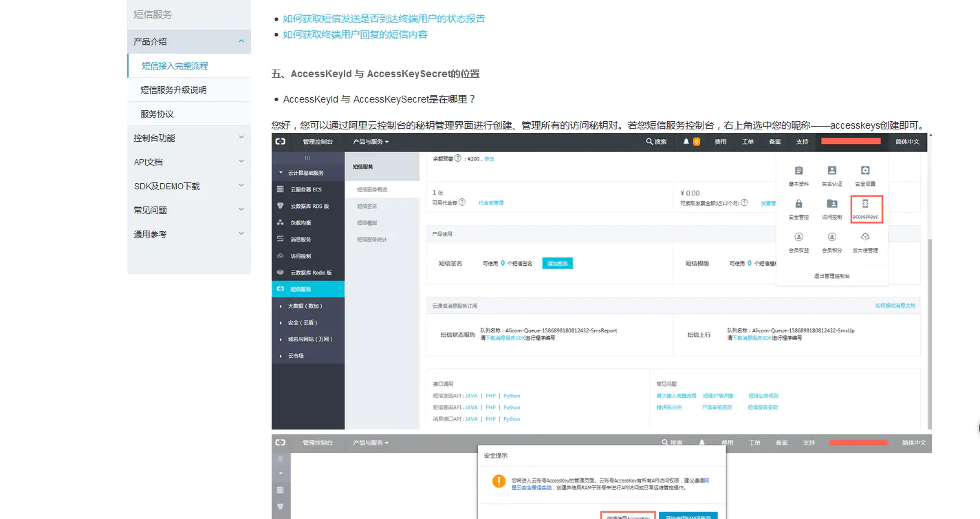The image size is (980, 519).
Task: Click 修改 link next to 余额预警
Action: (489, 158)
